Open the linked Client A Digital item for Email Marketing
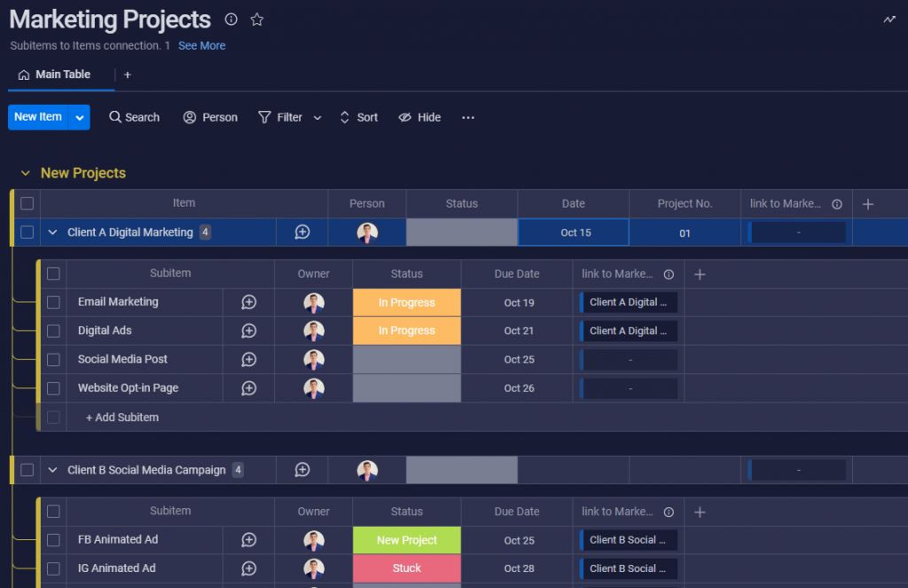The width and height of the screenshot is (908, 588). click(x=629, y=302)
